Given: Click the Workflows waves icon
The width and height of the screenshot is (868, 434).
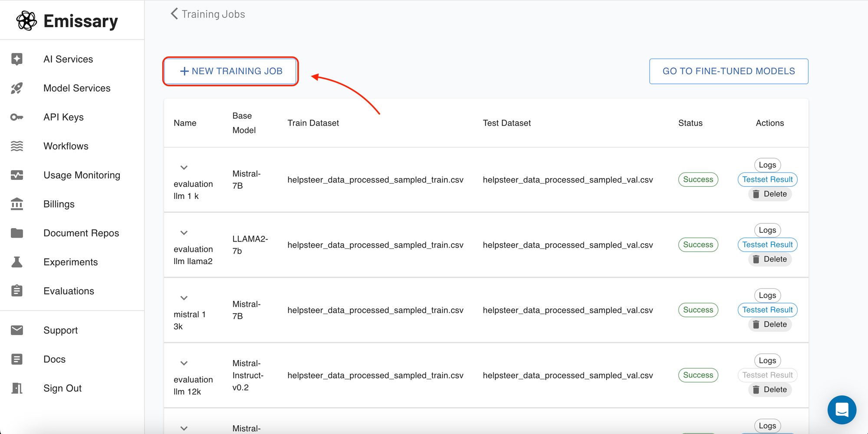Looking at the screenshot, I should (x=17, y=146).
